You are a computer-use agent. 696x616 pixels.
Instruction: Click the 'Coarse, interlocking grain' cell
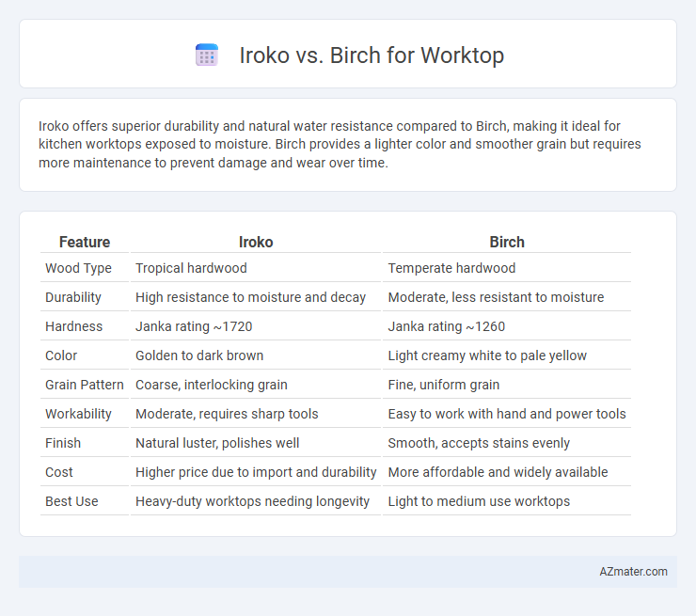[212, 385]
